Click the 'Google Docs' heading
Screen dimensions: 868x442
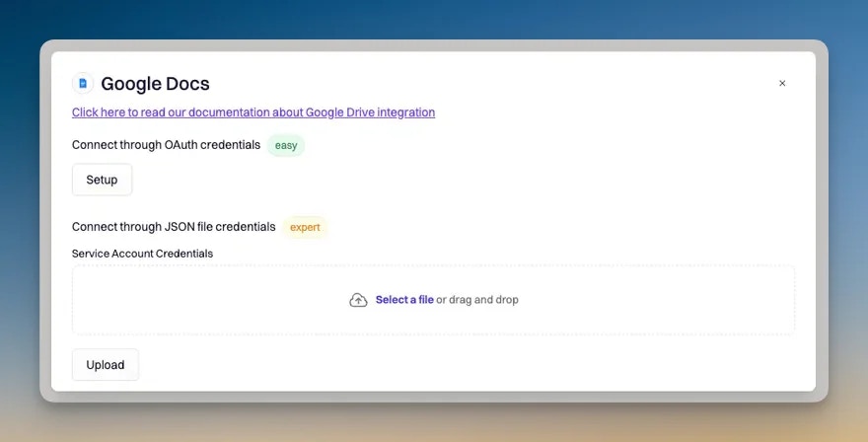tap(155, 84)
